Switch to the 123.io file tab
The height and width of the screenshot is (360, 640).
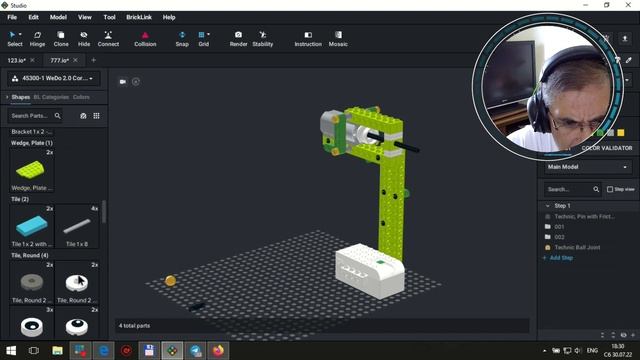point(17,60)
